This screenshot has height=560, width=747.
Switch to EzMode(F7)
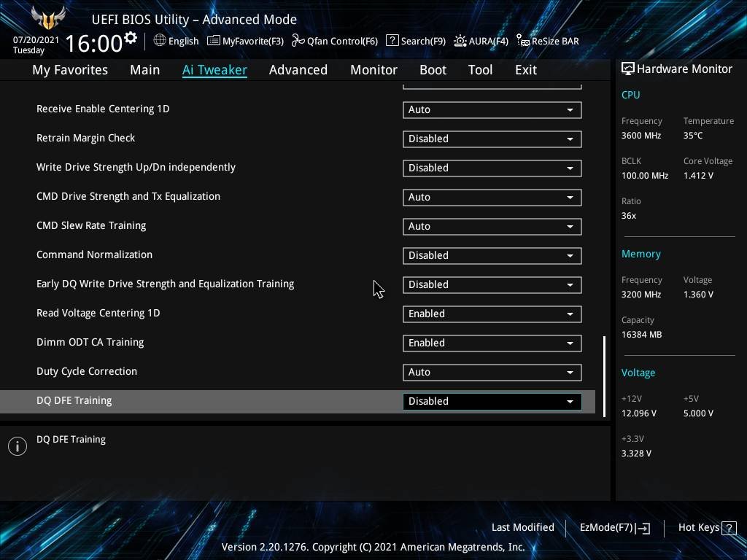point(614,528)
